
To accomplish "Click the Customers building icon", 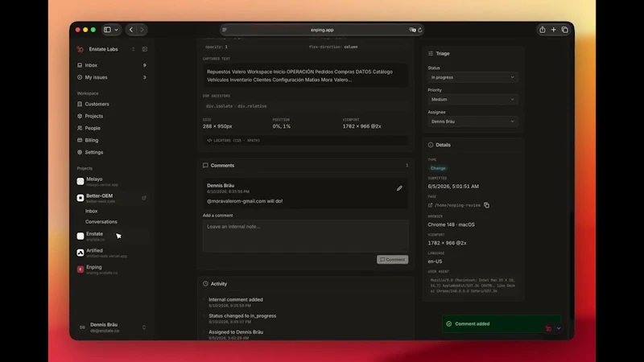I will (x=80, y=105).
